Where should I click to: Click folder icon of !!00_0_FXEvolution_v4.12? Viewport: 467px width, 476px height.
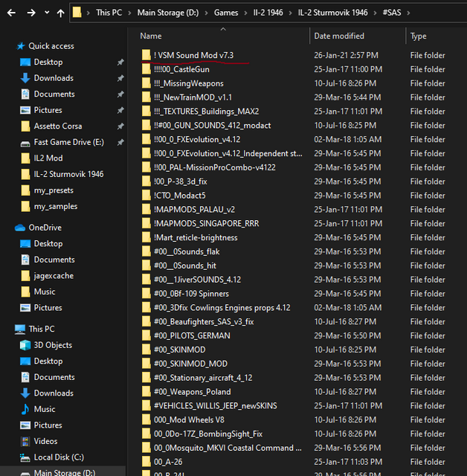point(146,139)
